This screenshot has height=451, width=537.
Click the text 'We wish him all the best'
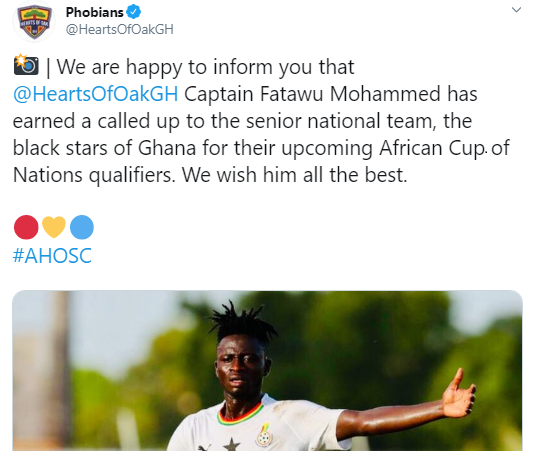[293, 175]
